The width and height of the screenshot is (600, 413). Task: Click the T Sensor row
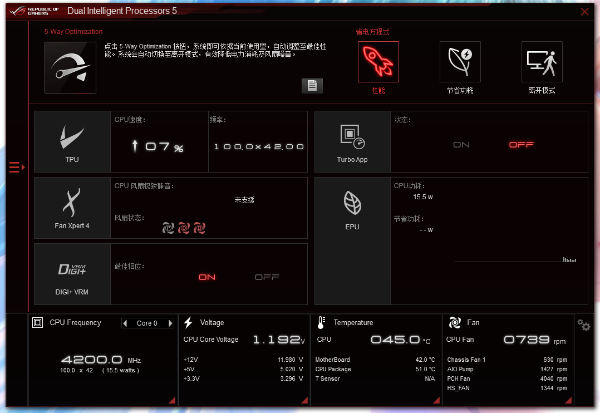click(x=375, y=379)
